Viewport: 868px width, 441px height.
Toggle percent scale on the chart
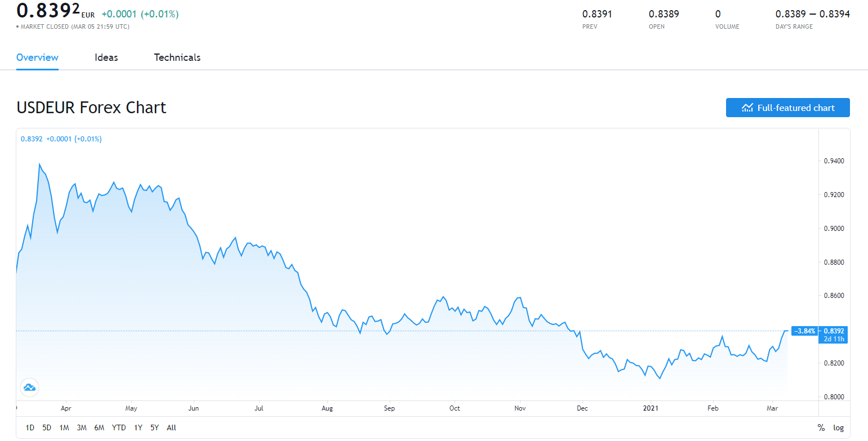(821, 427)
